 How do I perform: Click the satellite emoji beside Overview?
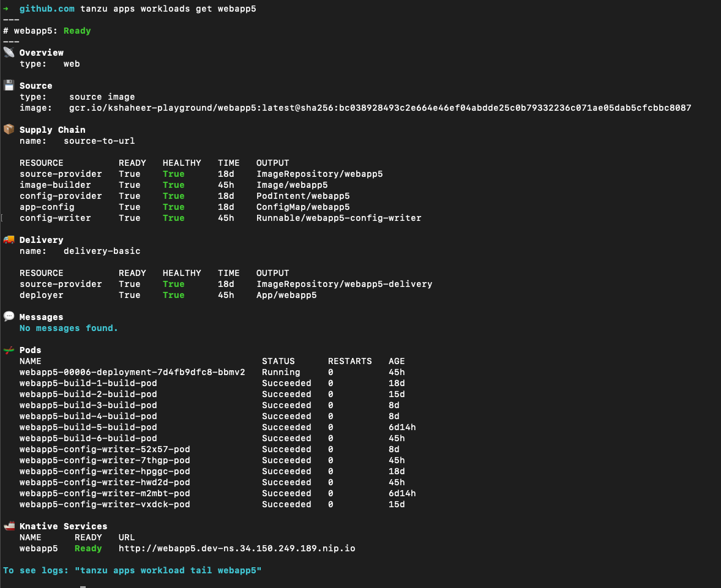click(x=9, y=52)
